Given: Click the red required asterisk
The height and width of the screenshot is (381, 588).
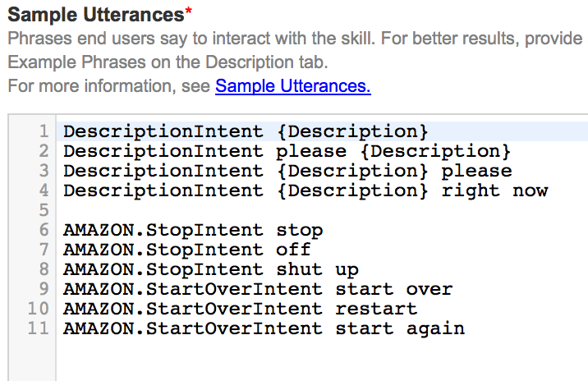Looking at the screenshot, I should (x=189, y=13).
